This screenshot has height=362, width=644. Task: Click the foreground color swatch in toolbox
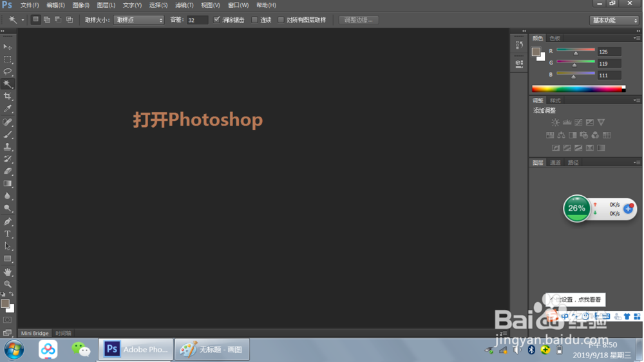(x=5, y=303)
